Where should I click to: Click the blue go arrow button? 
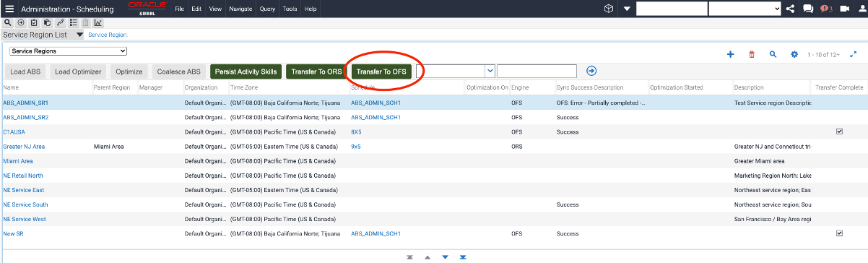(x=591, y=71)
